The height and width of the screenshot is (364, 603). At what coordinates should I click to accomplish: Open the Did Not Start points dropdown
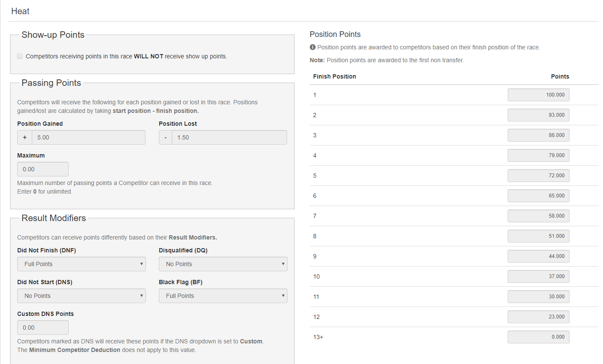tap(81, 296)
